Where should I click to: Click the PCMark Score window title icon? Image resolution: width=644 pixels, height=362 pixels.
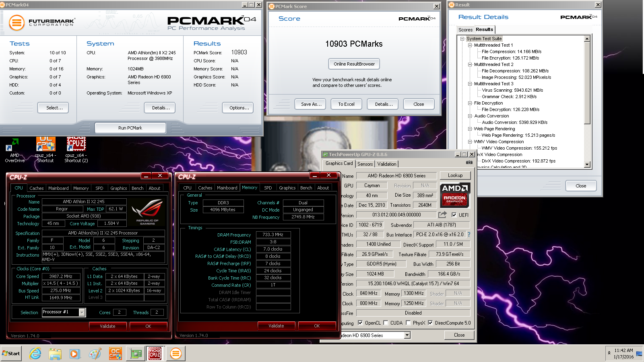pos(272,6)
